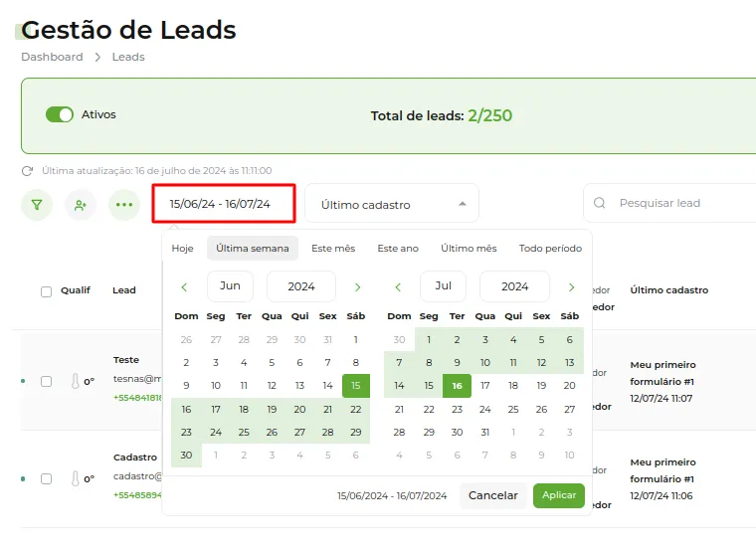Open the three-dots more options button
Image resolution: width=756 pixels, height=551 pixels.
124,205
